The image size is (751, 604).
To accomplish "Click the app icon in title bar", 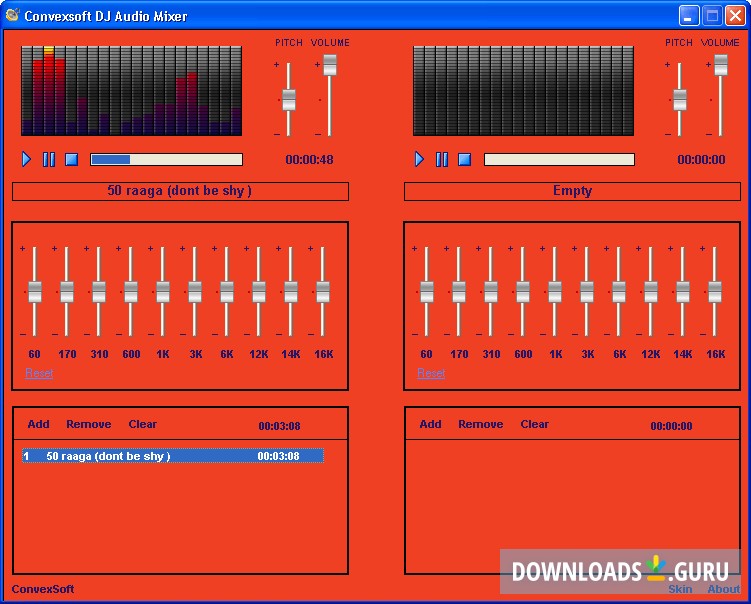I will tap(12, 15).
